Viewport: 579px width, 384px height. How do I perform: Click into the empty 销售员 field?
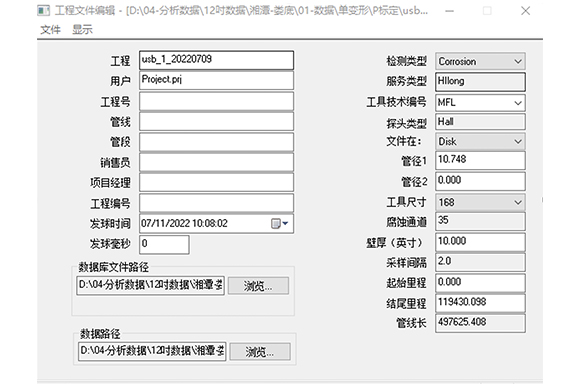click(216, 162)
